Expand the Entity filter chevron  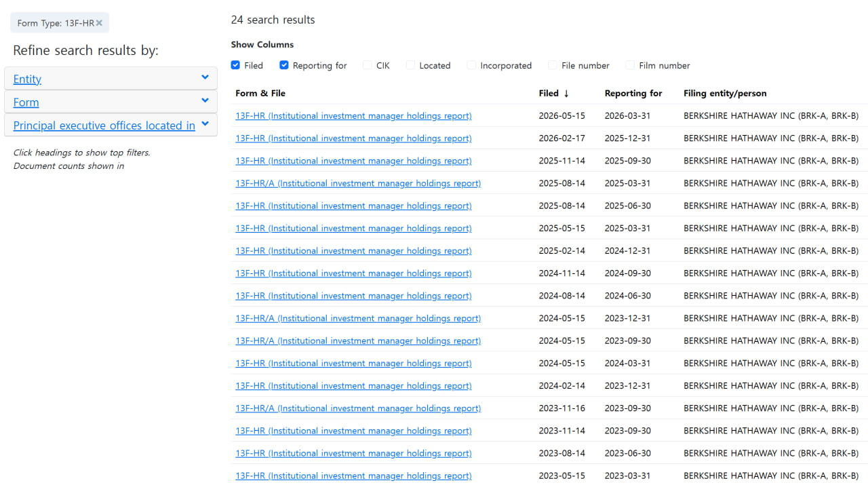205,77
